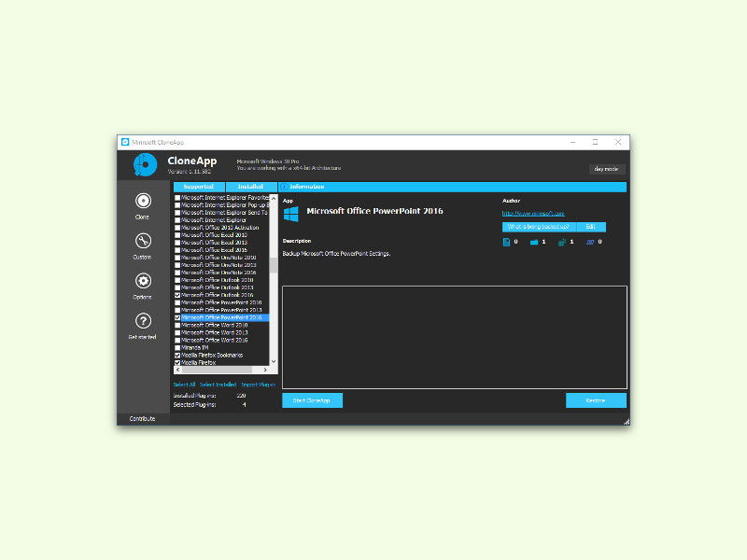Click the Select Installed link
This screenshot has width=747, height=560.
218,385
